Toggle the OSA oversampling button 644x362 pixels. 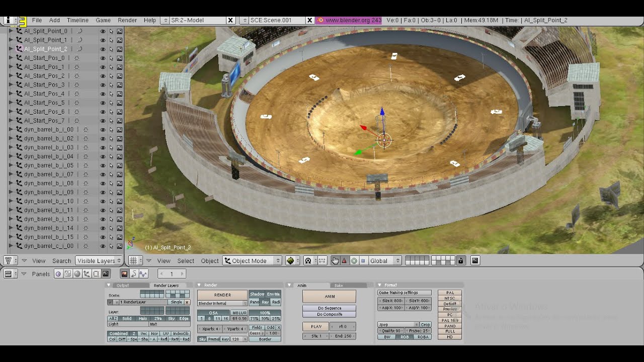tap(213, 313)
